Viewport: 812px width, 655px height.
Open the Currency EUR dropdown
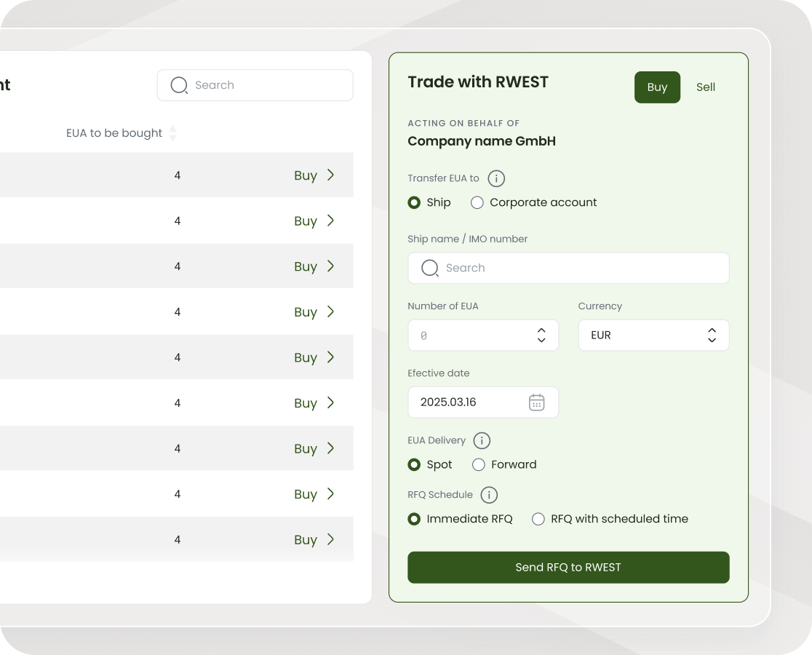pos(653,336)
